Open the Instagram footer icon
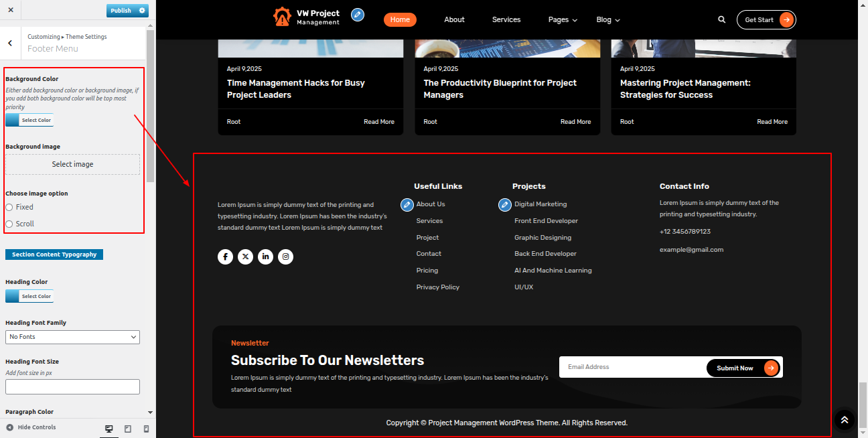The height and width of the screenshot is (438, 868). click(285, 257)
